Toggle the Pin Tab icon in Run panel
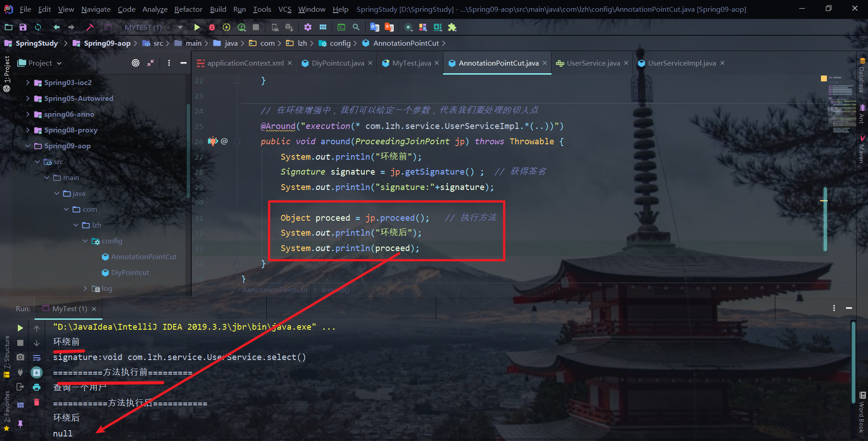The height and width of the screenshot is (441, 868). point(20,424)
